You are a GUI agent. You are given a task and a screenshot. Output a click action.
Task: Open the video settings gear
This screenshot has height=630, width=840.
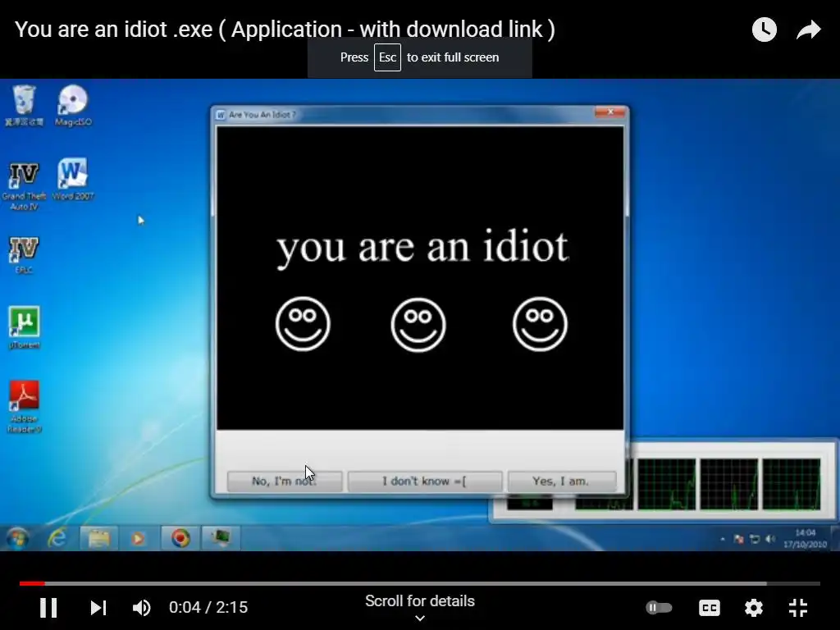tap(754, 608)
